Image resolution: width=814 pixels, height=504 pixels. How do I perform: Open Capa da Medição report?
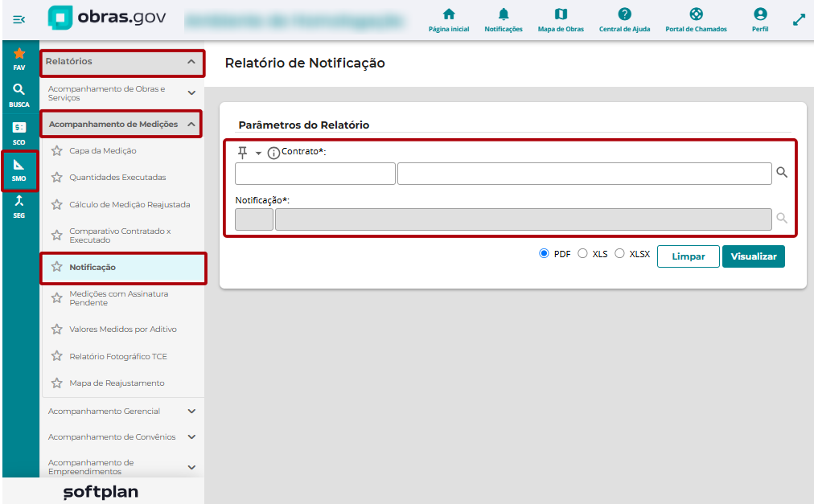tap(103, 151)
